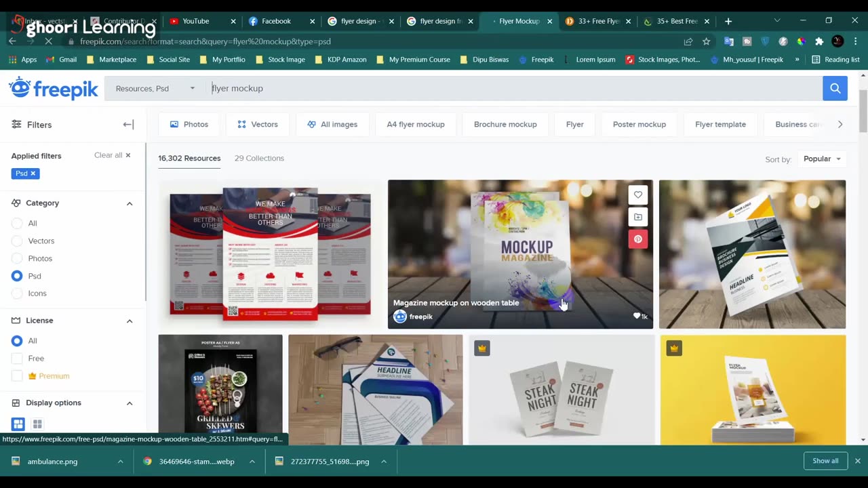Switch to YouTube browser tab
Image resolution: width=868 pixels, height=488 pixels.
pyautogui.click(x=203, y=21)
